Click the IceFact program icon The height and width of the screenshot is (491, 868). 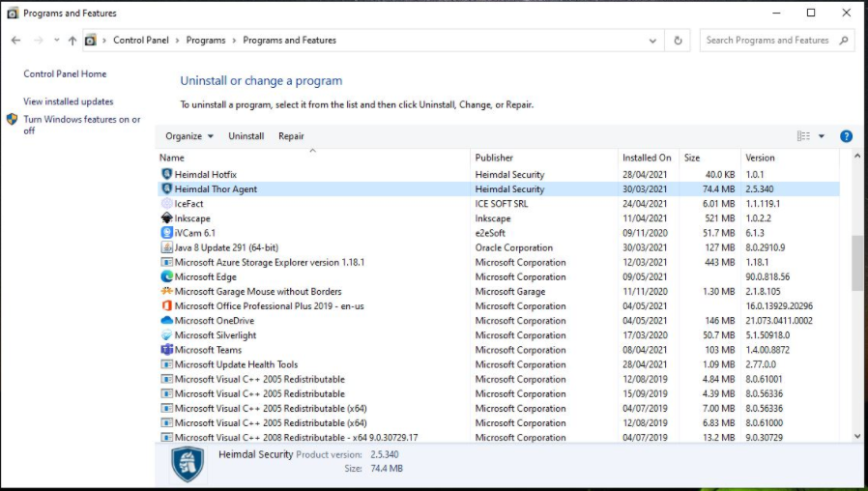[166, 204]
